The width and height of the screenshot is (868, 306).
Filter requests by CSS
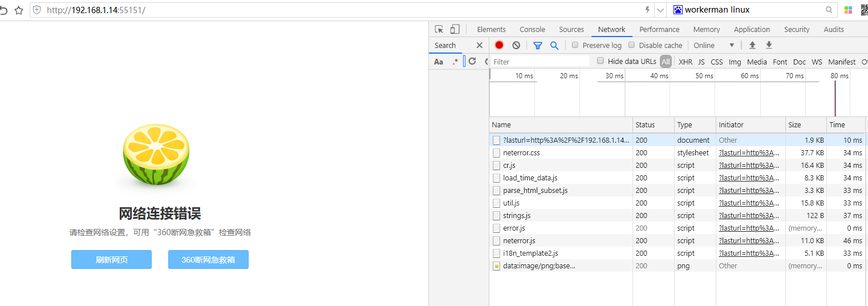pyautogui.click(x=716, y=62)
